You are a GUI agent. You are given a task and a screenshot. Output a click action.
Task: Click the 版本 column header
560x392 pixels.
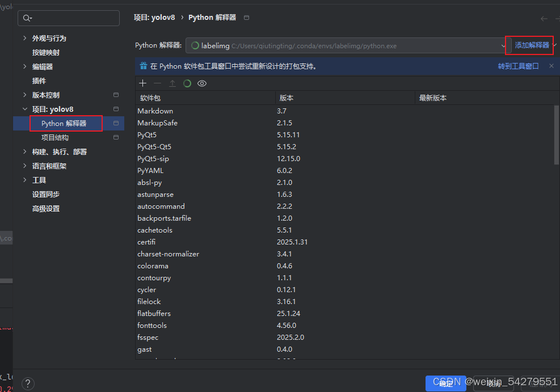click(x=345, y=98)
